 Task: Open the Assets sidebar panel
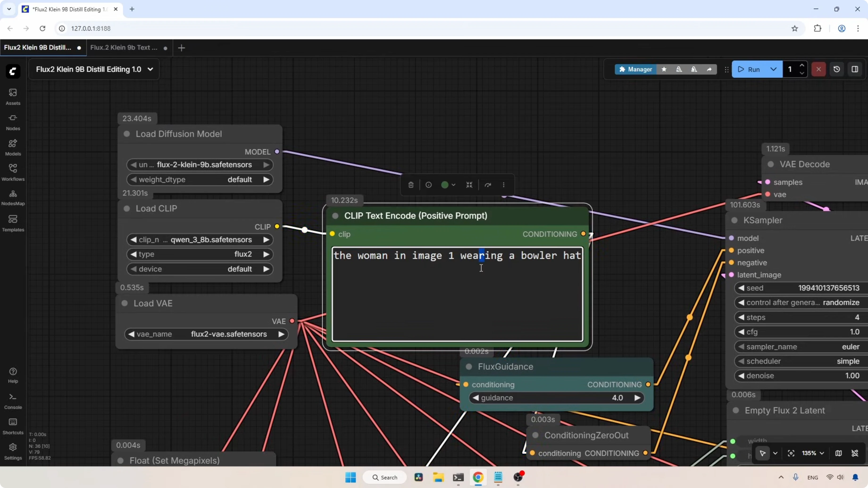pos(13,96)
